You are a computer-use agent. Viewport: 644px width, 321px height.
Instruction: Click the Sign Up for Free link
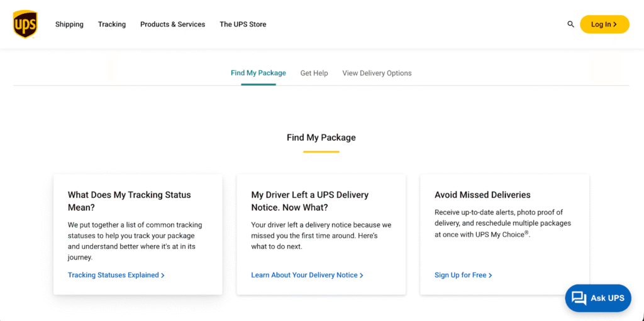460,275
